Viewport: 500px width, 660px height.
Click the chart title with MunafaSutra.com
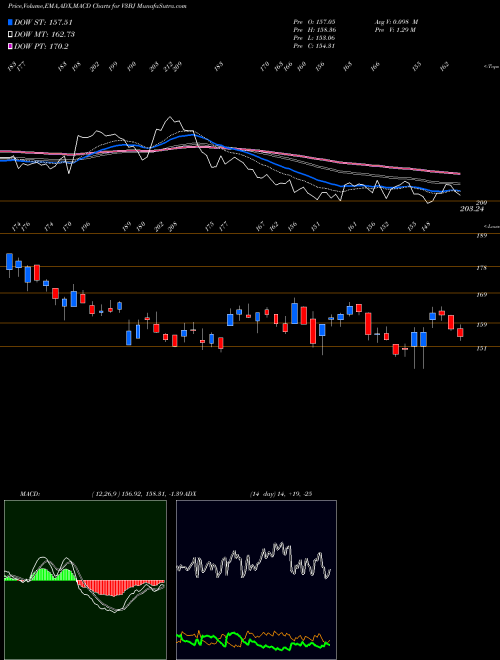pyautogui.click(x=97, y=6)
